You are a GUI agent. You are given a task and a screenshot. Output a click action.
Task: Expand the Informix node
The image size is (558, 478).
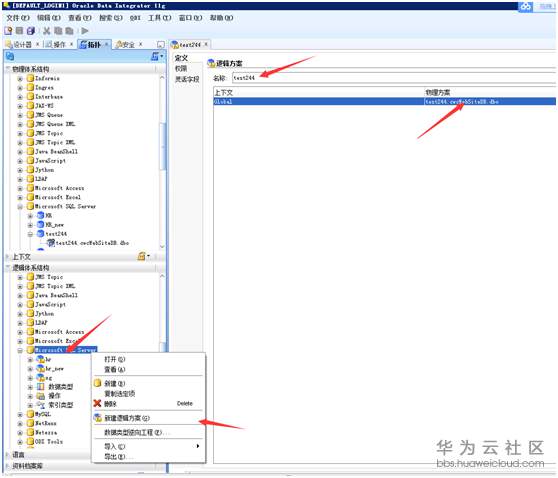20,79
